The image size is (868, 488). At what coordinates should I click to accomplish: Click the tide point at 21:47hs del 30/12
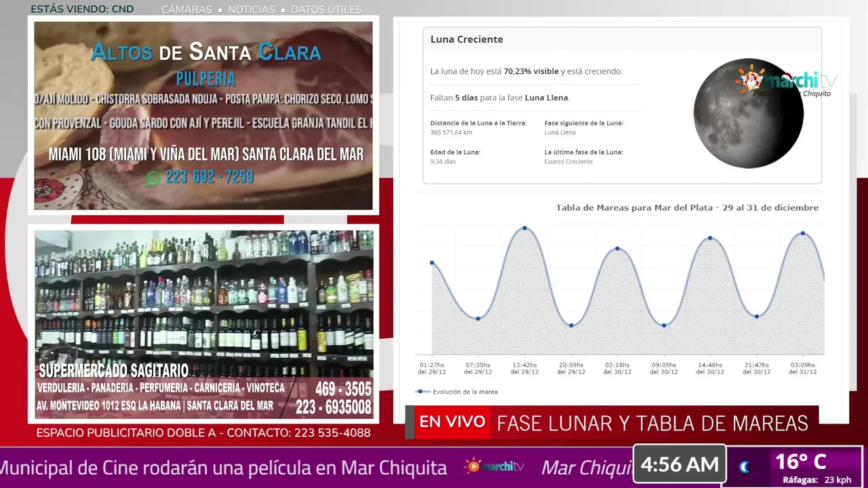(x=757, y=317)
